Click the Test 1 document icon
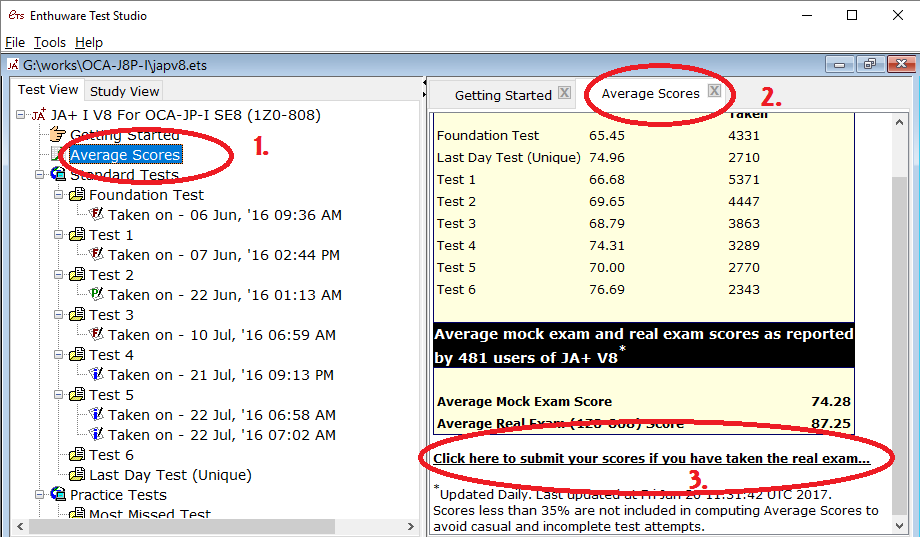 (x=77, y=235)
